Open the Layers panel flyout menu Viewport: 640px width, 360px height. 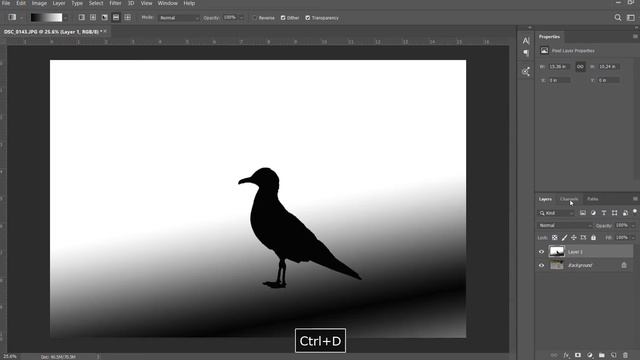[x=635, y=199]
